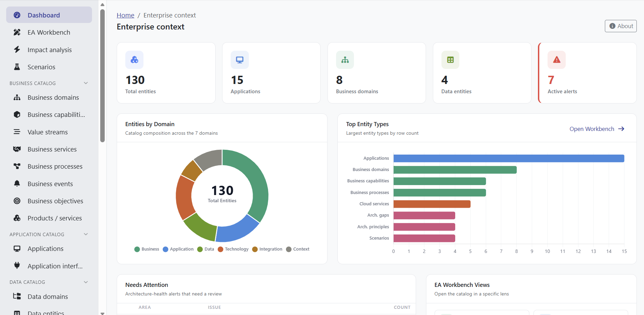Click the Dashboard gauge icon in sidebar
Image resolution: width=644 pixels, height=315 pixels.
click(17, 15)
